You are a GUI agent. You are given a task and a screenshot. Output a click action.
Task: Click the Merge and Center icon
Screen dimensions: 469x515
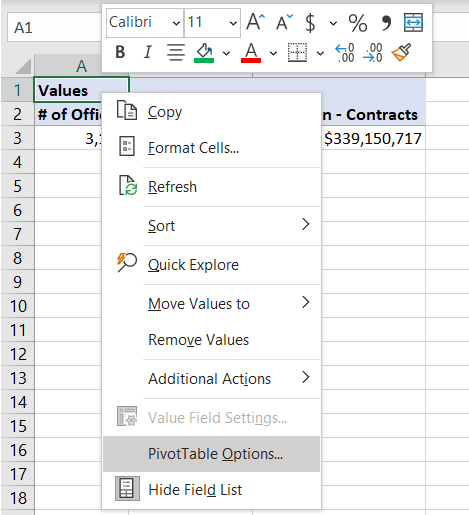[413, 23]
